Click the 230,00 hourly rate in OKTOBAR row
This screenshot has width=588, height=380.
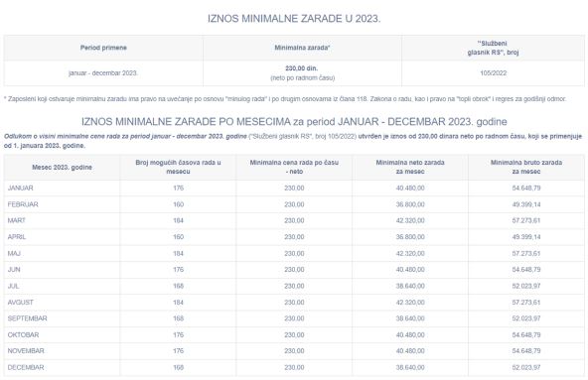294,334
